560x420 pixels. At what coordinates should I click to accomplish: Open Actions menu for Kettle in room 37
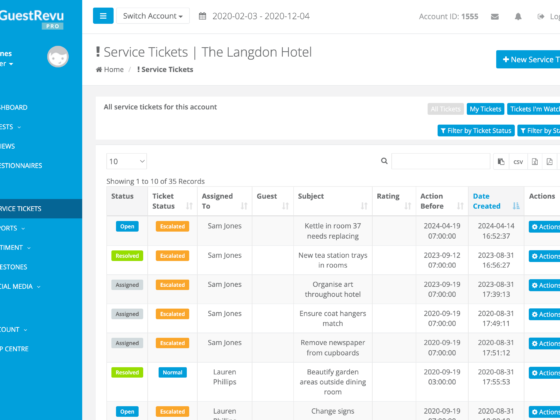tap(545, 227)
